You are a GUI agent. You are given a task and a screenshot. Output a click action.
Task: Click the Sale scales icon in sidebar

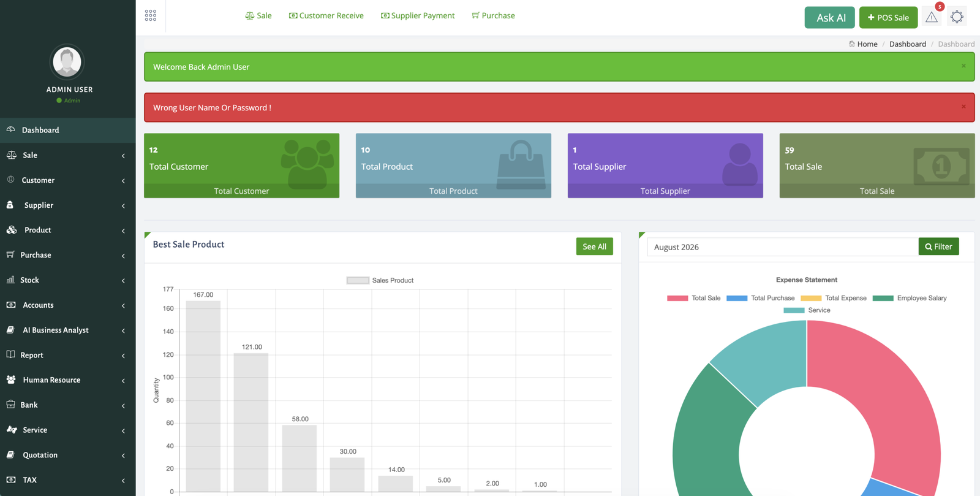tap(12, 155)
